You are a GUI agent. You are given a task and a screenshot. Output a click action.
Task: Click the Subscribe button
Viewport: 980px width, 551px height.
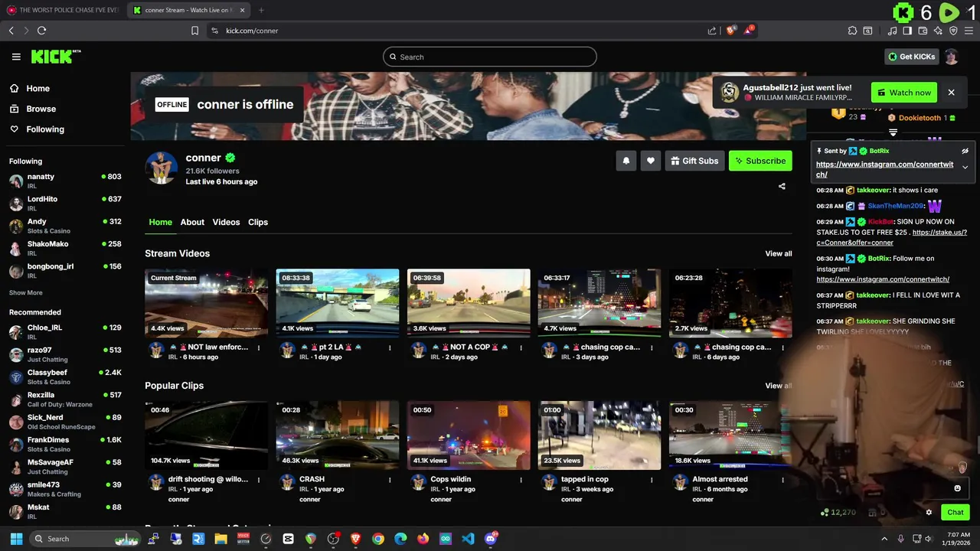click(x=760, y=161)
